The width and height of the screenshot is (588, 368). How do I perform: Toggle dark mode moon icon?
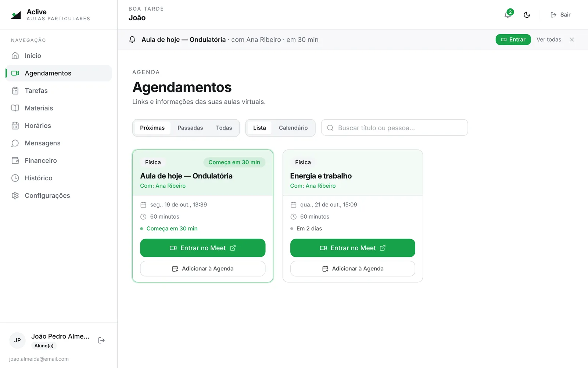pos(527,15)
